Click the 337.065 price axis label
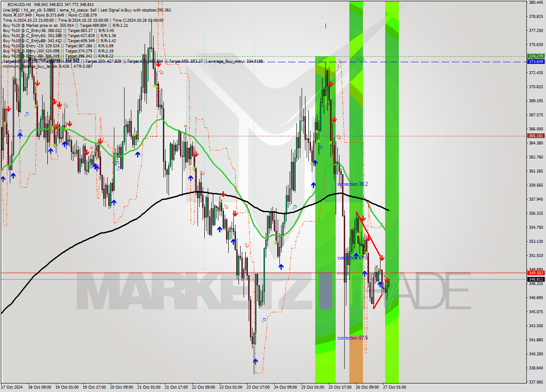Image resolution: width=546 pixels, height=392 pixels. pos(536,382)
